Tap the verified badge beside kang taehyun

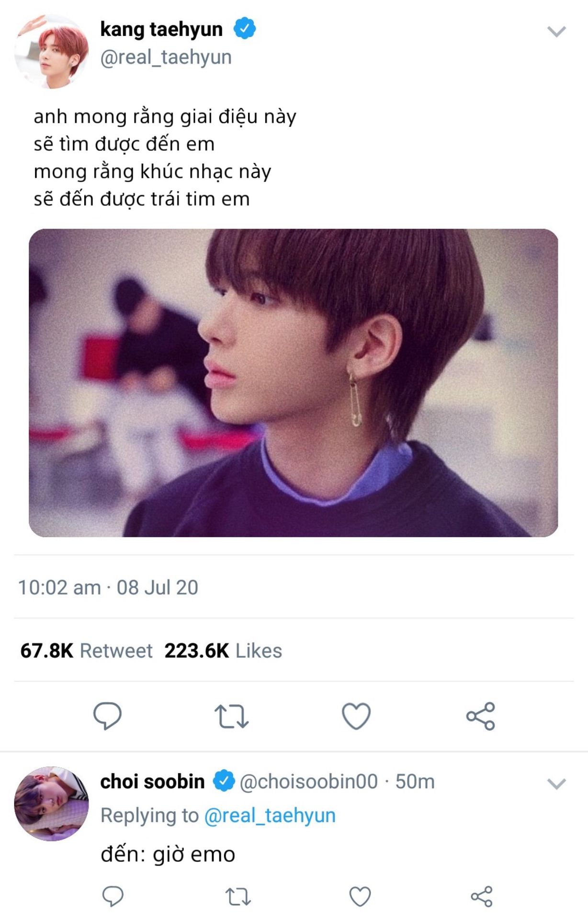[245, 29]
